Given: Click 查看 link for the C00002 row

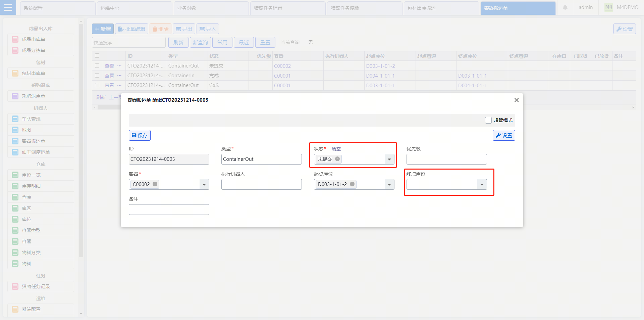Looking at the screenshot, I should click(x=109, y=66).
